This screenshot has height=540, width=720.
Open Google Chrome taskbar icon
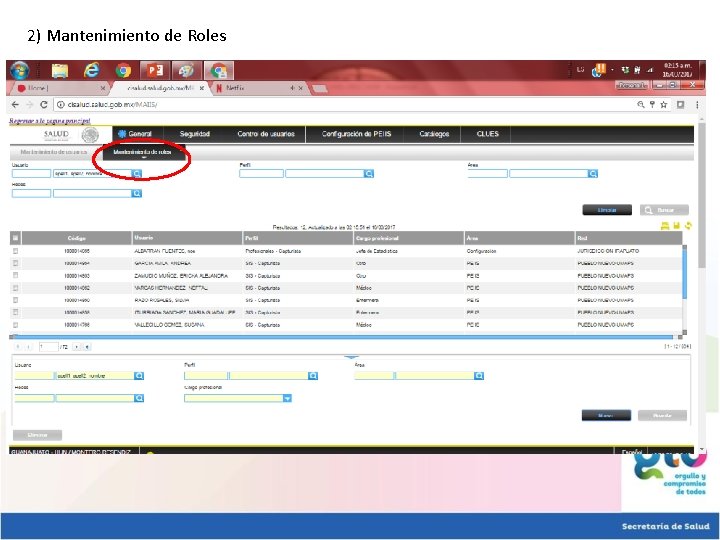point(123,70)
